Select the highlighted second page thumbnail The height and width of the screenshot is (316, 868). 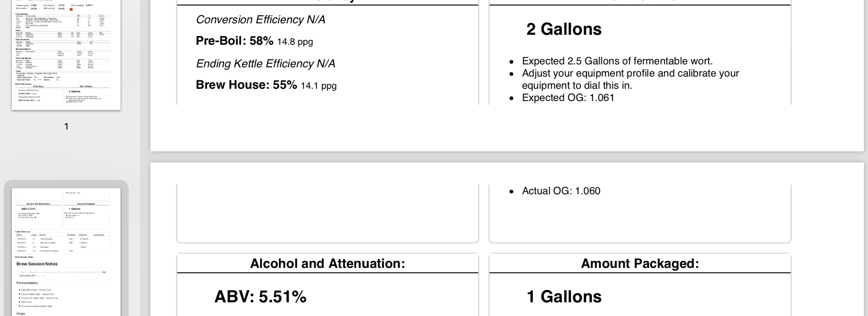click(x=66, y=252)
